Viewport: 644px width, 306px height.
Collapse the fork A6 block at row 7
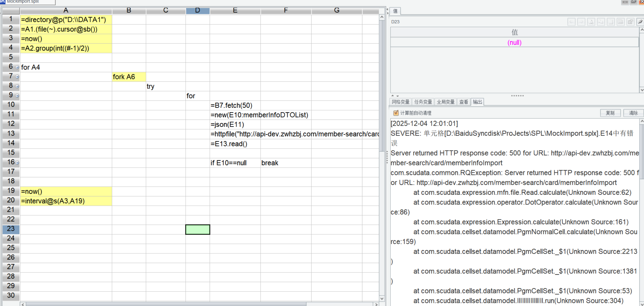[x=17, y=77]
